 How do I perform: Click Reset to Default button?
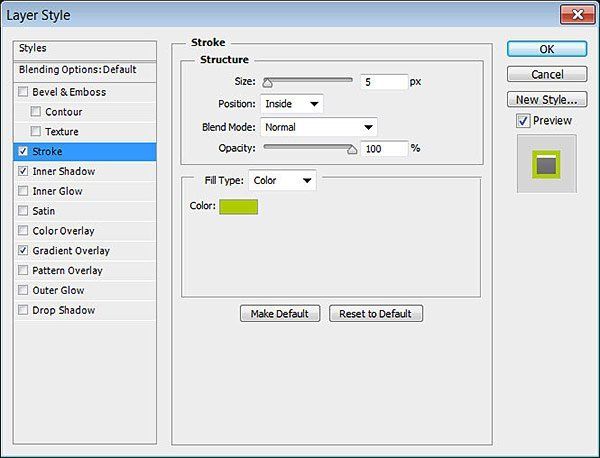coord(376,314)
